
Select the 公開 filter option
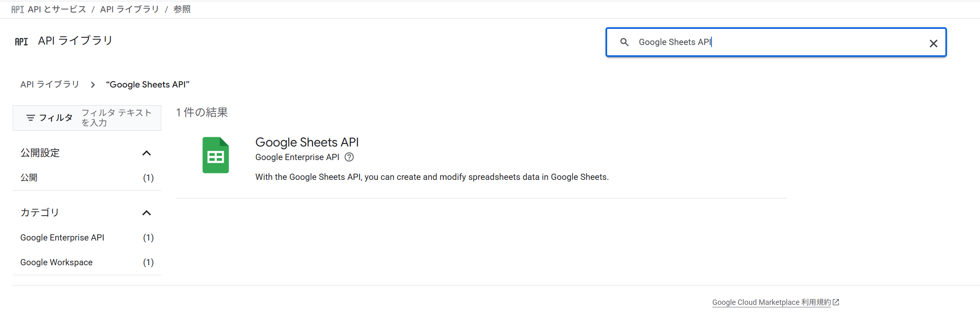coord(29,178)
